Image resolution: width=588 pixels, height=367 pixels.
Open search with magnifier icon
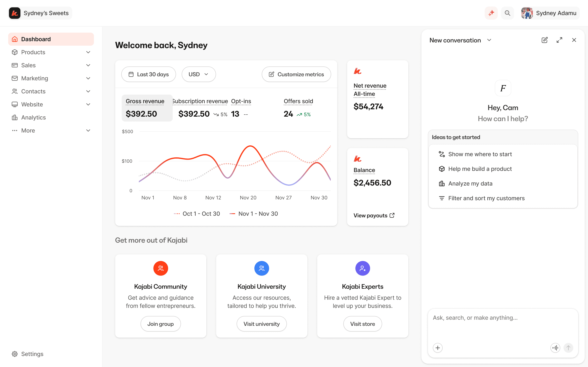pos(507,13)
